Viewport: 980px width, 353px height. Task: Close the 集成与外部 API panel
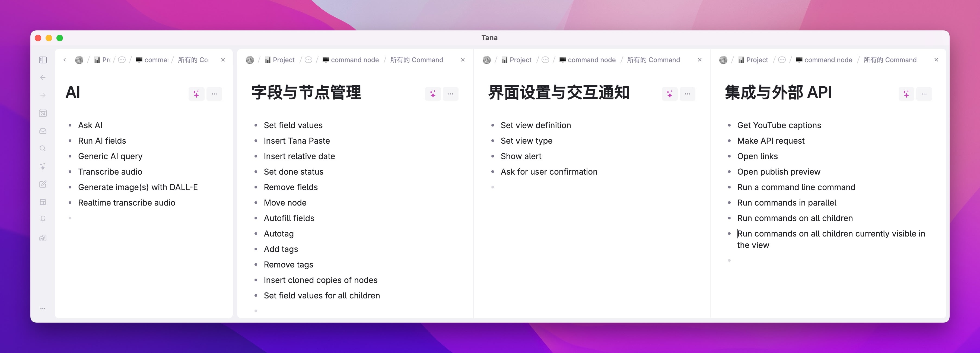tap(936, 60)
